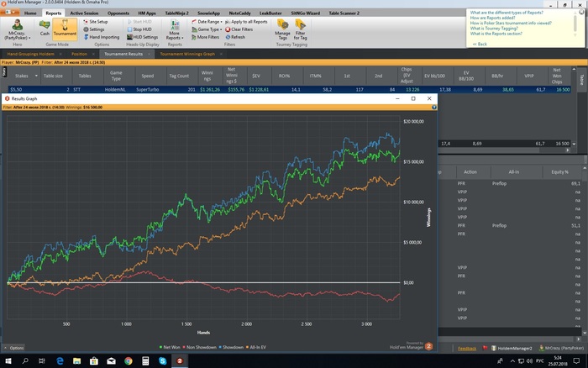Image resolution: width=588 pixels, height=368 pixels.
Task: Switch to the Position report tab
Action: 79,54
